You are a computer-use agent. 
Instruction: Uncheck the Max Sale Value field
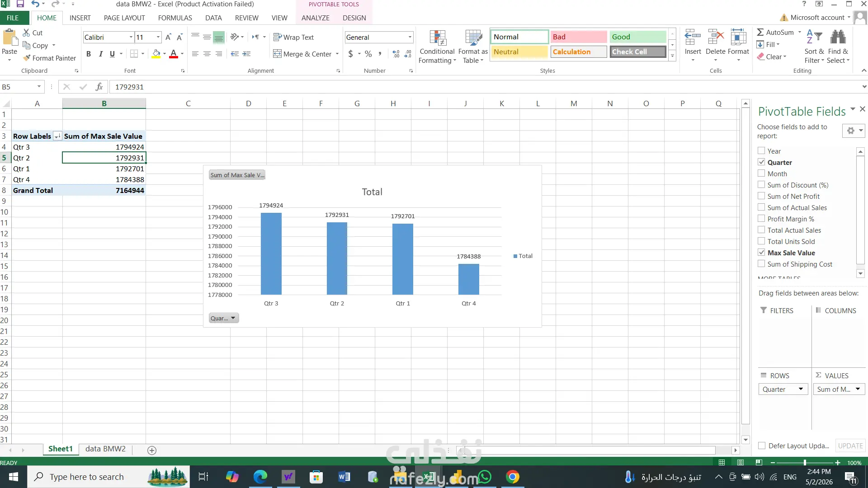pyautogui.click(x=761, y=253)
